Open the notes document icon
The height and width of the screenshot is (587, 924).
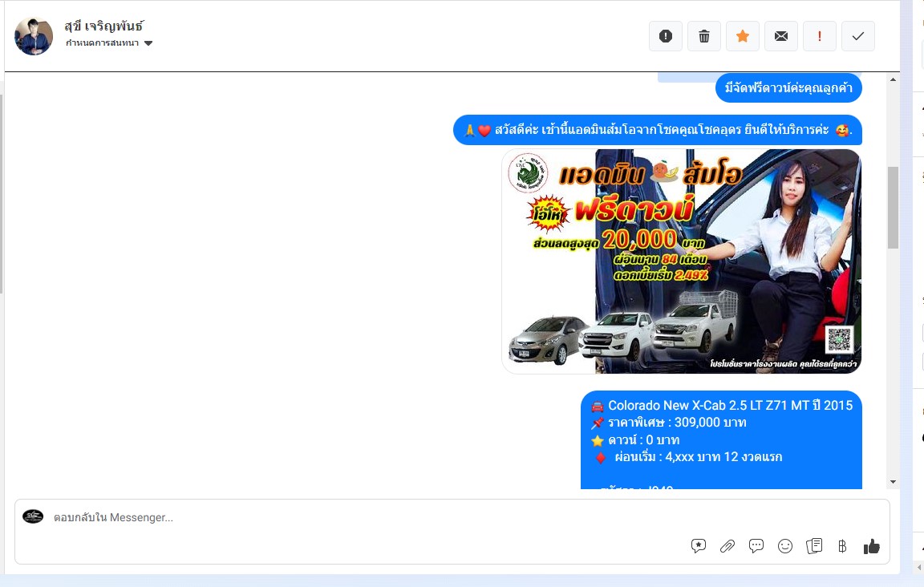(814, 546)
